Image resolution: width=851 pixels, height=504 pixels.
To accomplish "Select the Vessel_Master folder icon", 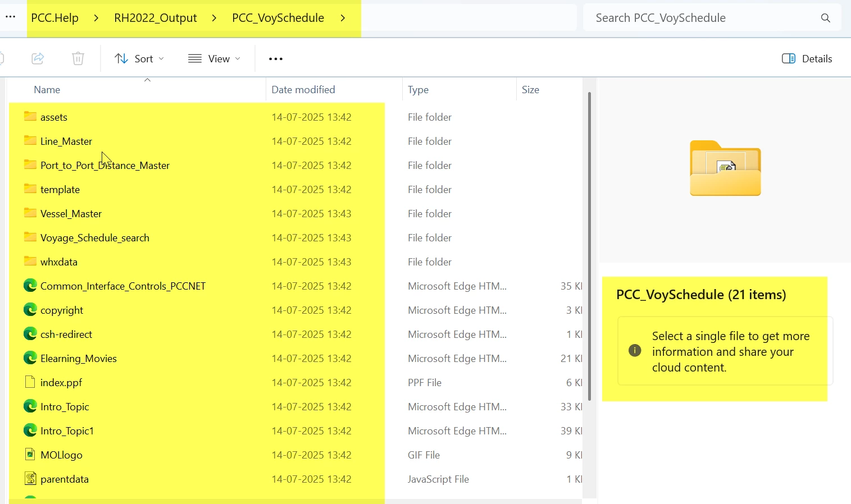I will click(30, 213).
